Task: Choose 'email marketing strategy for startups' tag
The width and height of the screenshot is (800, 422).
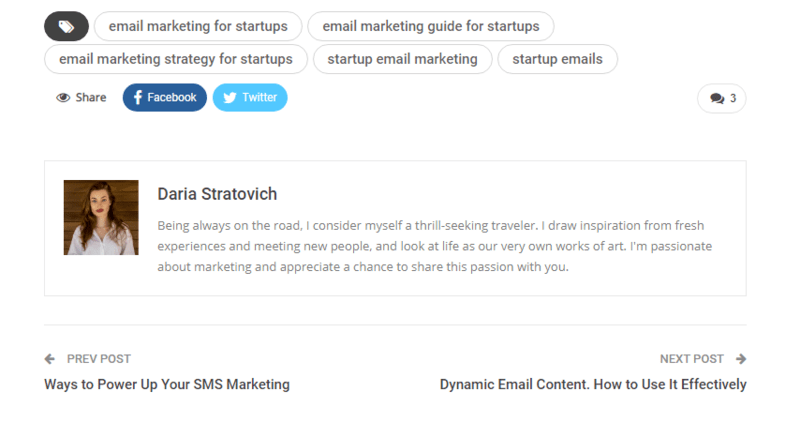Action: coord(176,59)
